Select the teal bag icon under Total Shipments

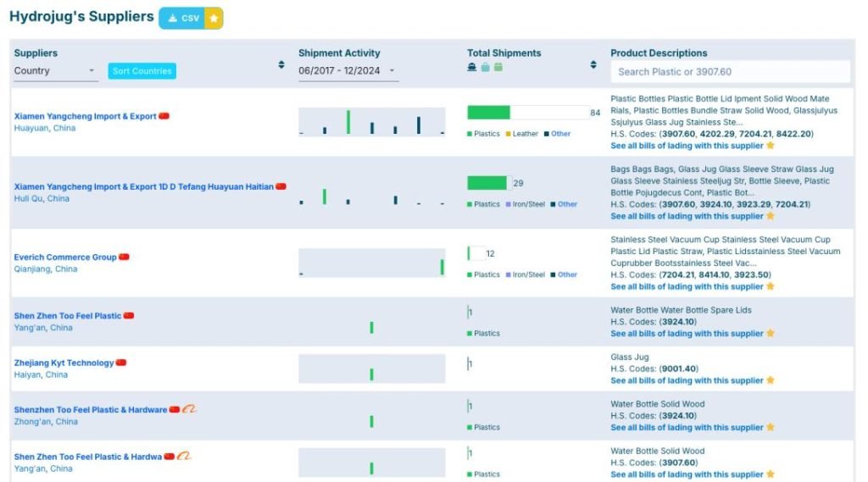pyautogui.click(x=486, y=67)
